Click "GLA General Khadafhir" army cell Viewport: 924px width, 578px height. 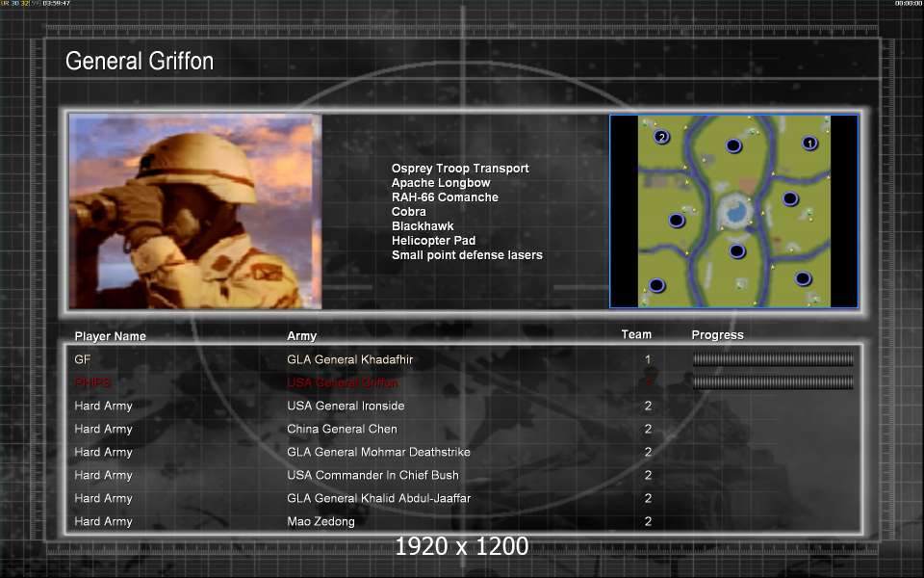tap(350, 359)
